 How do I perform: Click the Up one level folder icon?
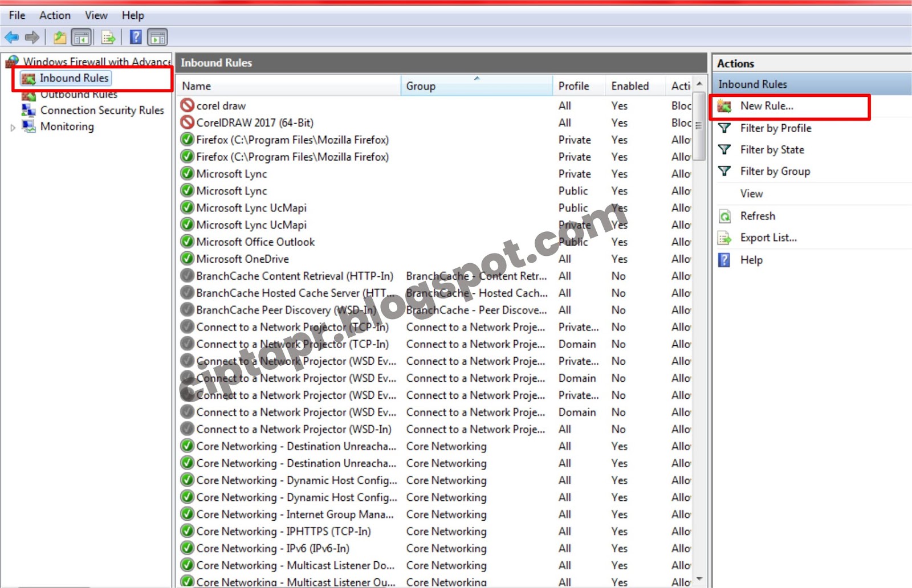[60, 38]
